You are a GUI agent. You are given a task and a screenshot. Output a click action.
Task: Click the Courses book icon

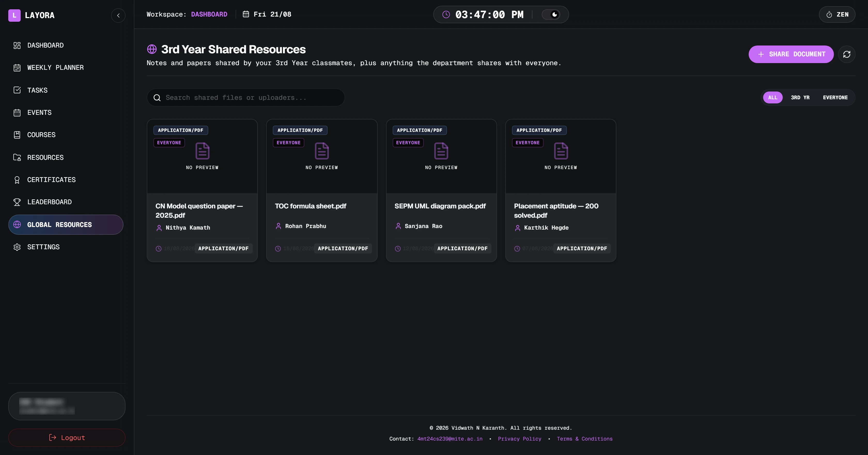(17, 135)
